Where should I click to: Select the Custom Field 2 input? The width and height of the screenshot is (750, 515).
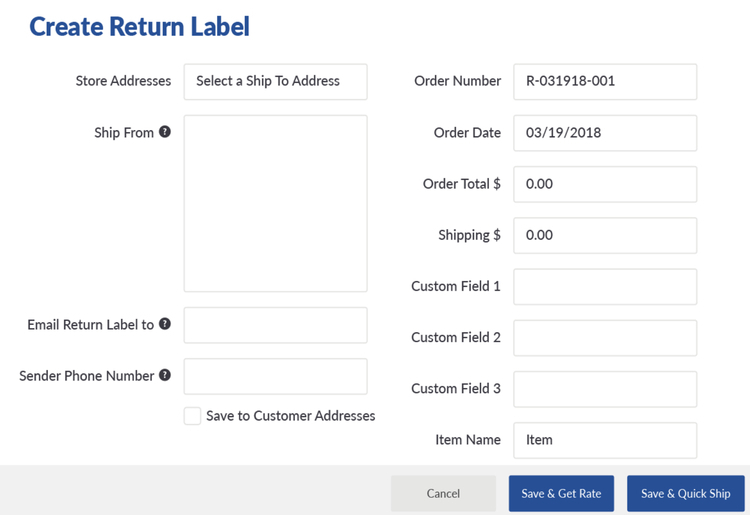click(605, 337)
